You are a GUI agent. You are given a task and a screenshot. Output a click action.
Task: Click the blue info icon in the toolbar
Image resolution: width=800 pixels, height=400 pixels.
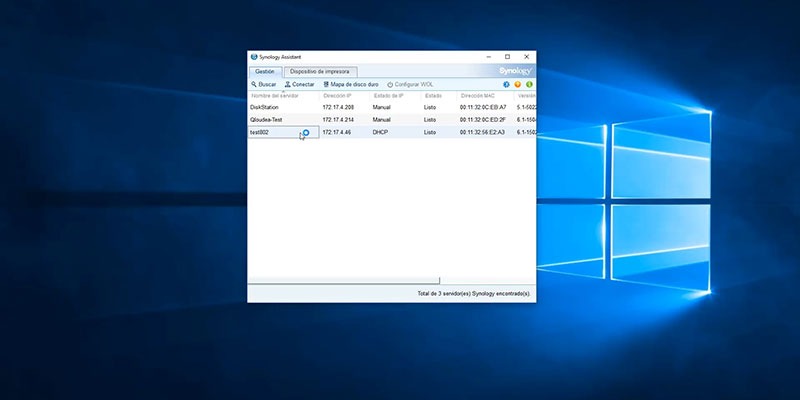coord(506,84)
